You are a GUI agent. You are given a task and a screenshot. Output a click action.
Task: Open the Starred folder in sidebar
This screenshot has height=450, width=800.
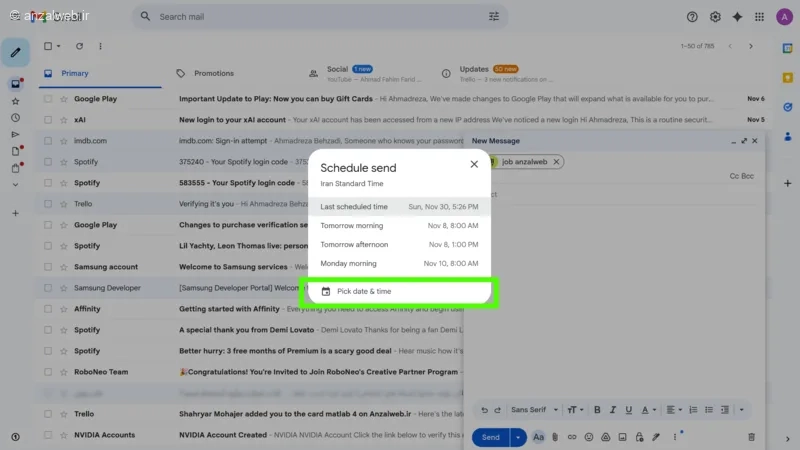(x=15, y=101)
